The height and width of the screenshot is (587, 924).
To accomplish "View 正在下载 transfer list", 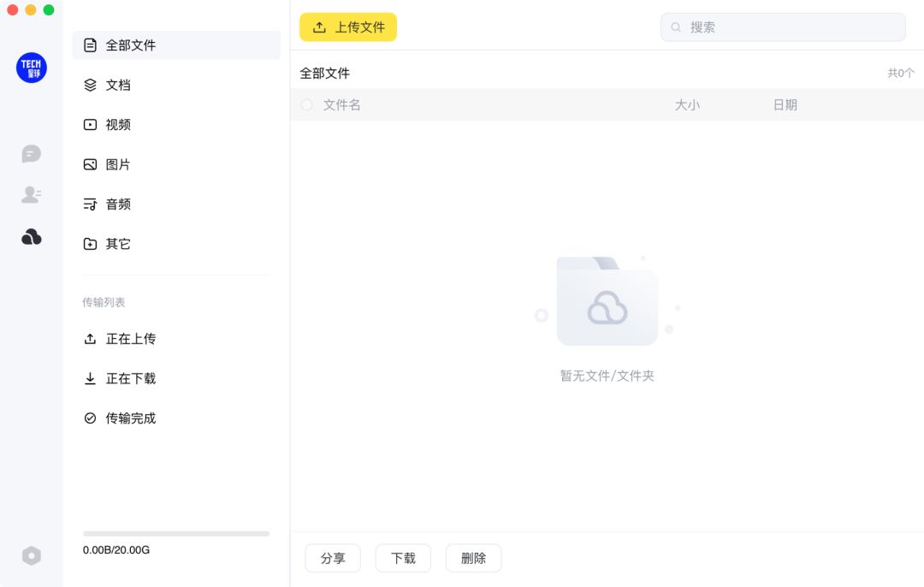I will click(x=130, y=378).
